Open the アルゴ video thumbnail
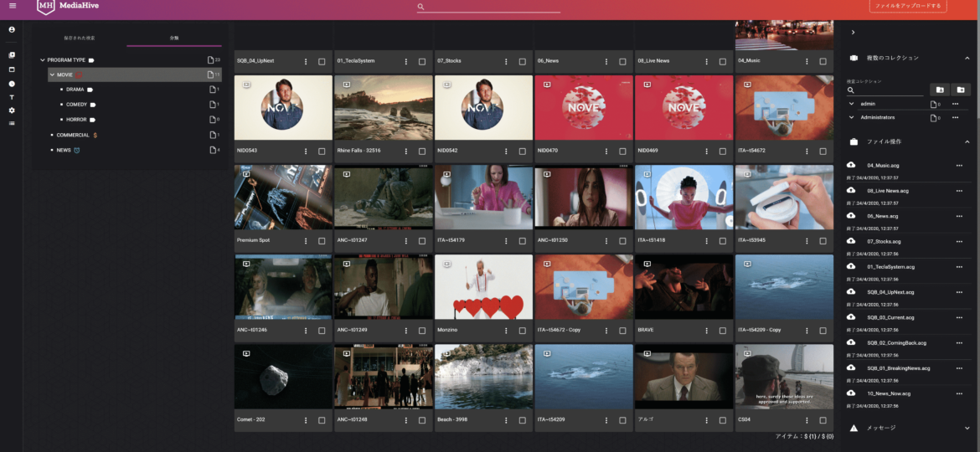Viewport: 980px width, 452px height. point(683,377)
